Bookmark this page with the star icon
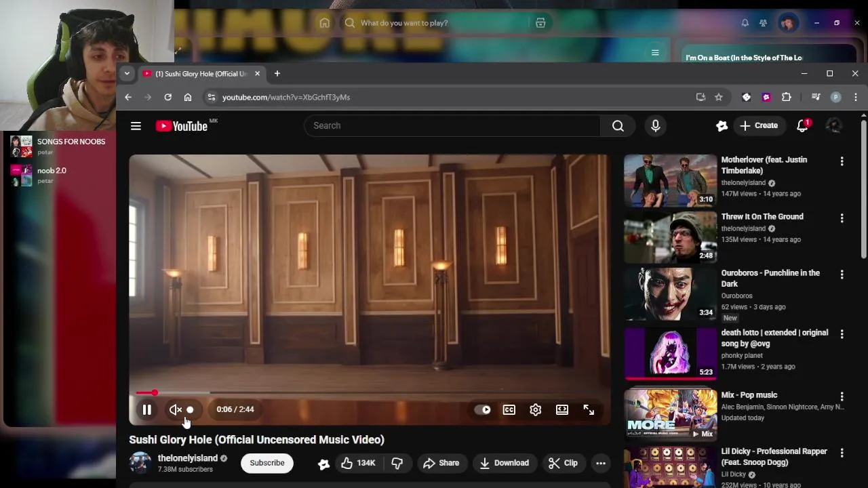Viewport: 868px width, 488px height. point(719,97)
